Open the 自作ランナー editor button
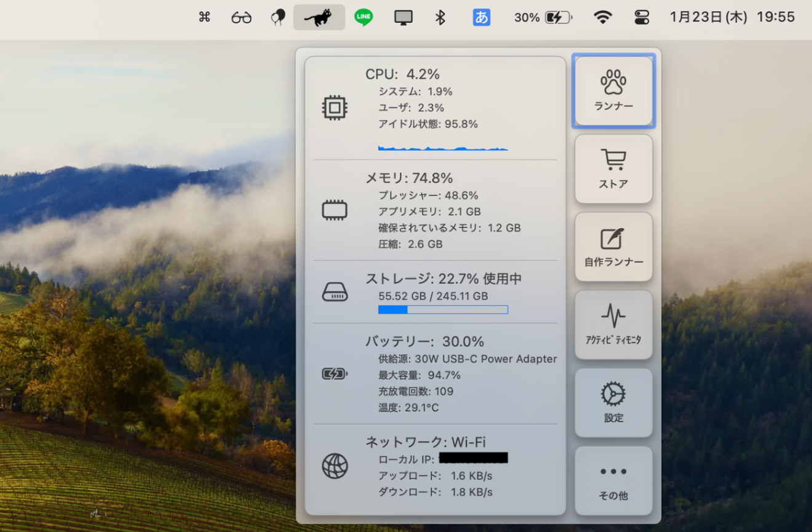This screenshot has height=532, width=812. tap(613, 247)
